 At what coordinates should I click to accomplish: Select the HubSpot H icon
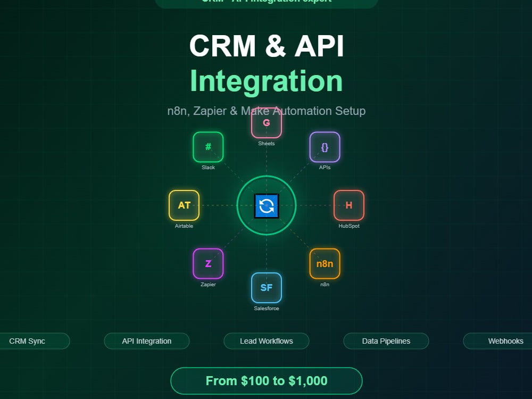(349, 205)
